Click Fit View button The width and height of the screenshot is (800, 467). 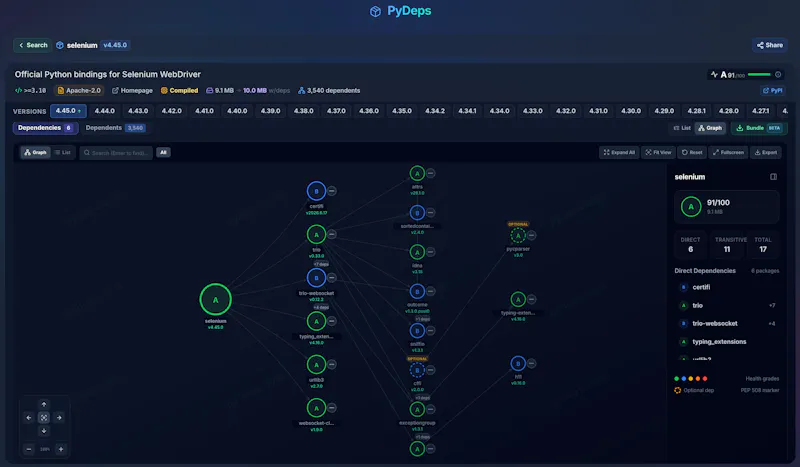pos(658,152)
